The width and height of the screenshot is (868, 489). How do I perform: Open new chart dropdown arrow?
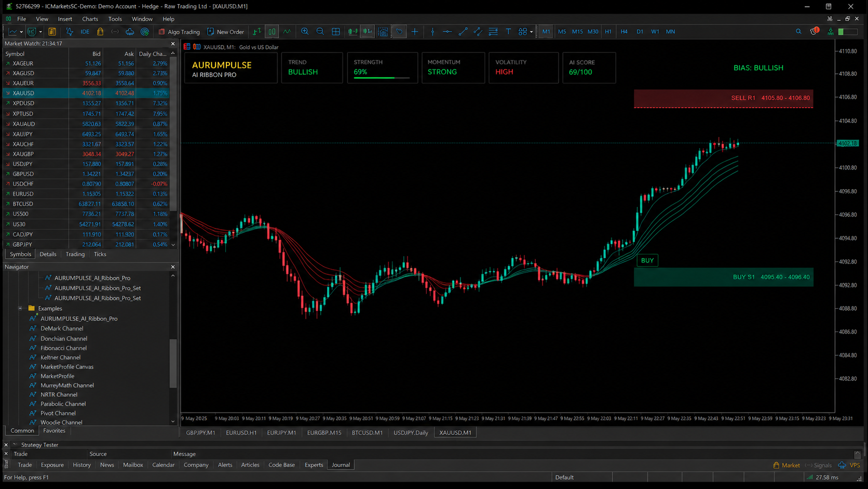21,32
